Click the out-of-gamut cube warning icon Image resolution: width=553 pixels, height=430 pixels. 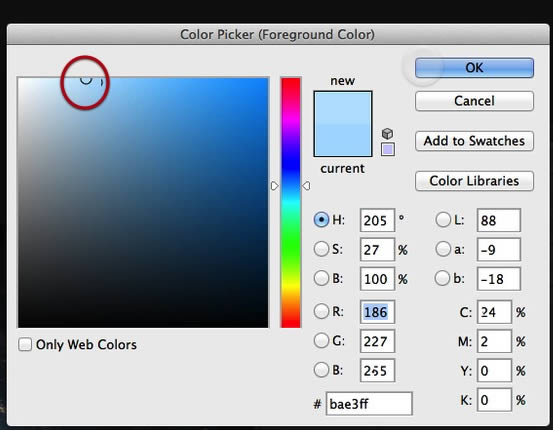click(387, 134)
